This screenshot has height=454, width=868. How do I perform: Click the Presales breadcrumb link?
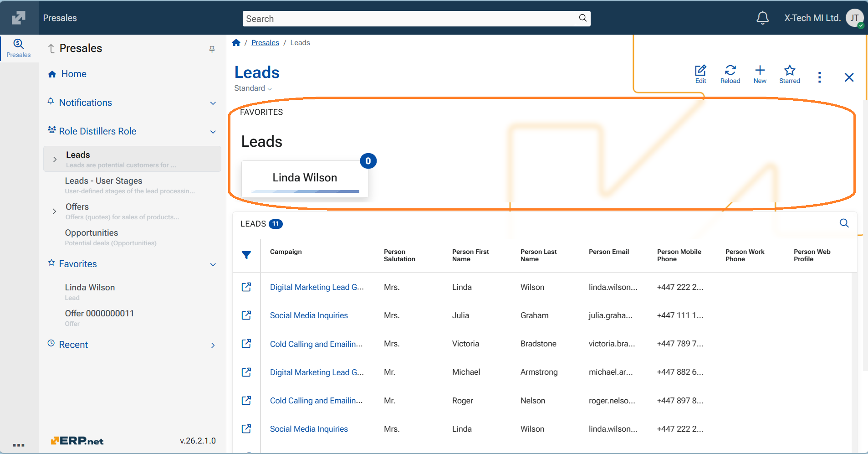265,43
